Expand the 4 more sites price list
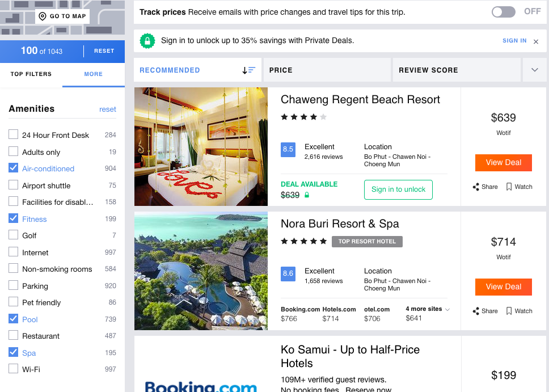Screen dimensions: 549x392 (428, 309)
